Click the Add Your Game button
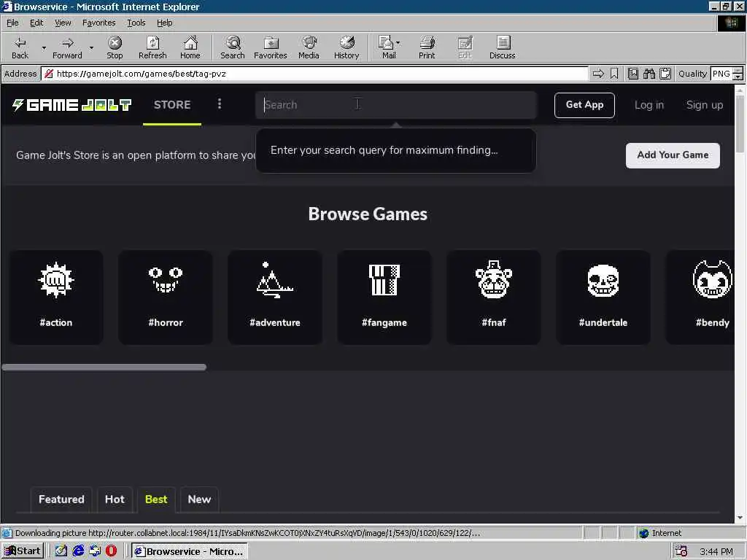747x560 pixels. [x=673, y=155]
